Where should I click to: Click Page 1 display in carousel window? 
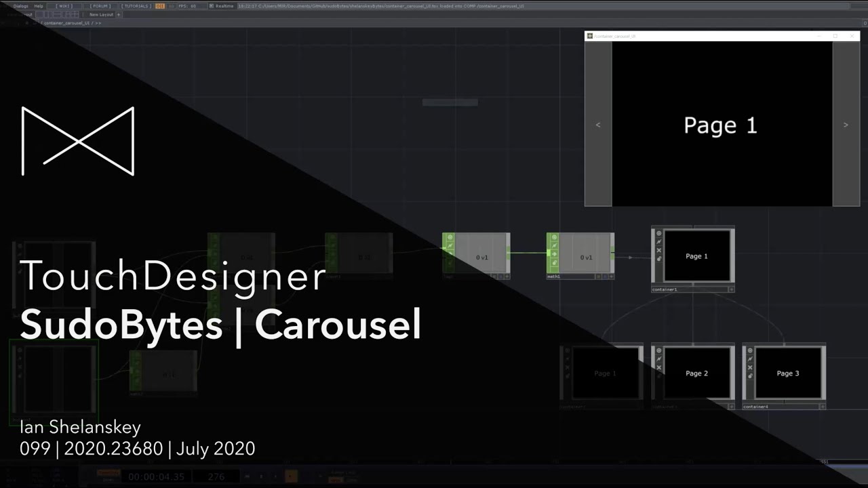point(722,124)
